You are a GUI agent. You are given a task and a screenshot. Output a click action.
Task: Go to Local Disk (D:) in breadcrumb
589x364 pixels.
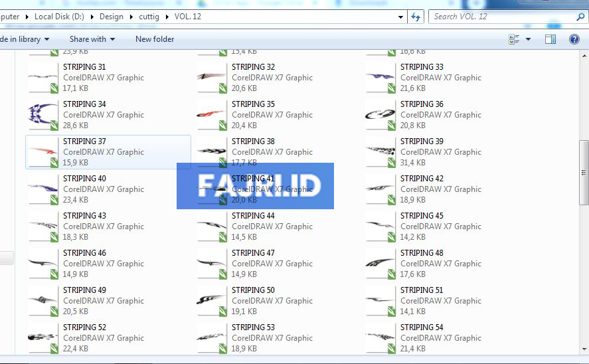(x=59, y=17)
